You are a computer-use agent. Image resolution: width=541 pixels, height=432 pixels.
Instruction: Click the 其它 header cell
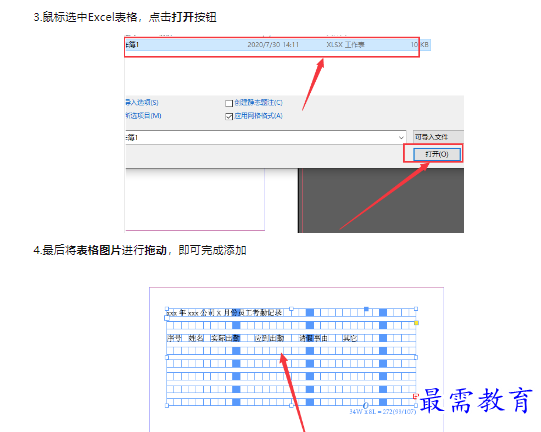(350, 338)
